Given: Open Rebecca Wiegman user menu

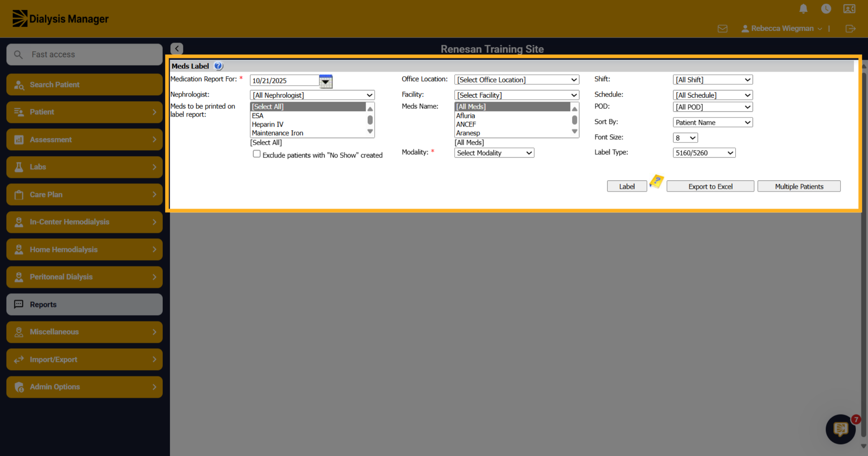Looking at the screenshot, I should coord(782,29).
